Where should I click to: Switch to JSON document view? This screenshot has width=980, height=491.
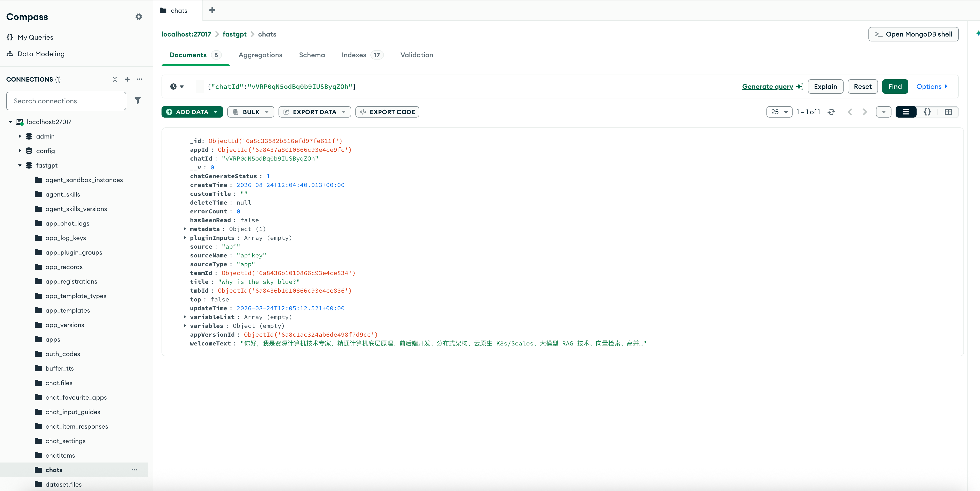[927, 112]
